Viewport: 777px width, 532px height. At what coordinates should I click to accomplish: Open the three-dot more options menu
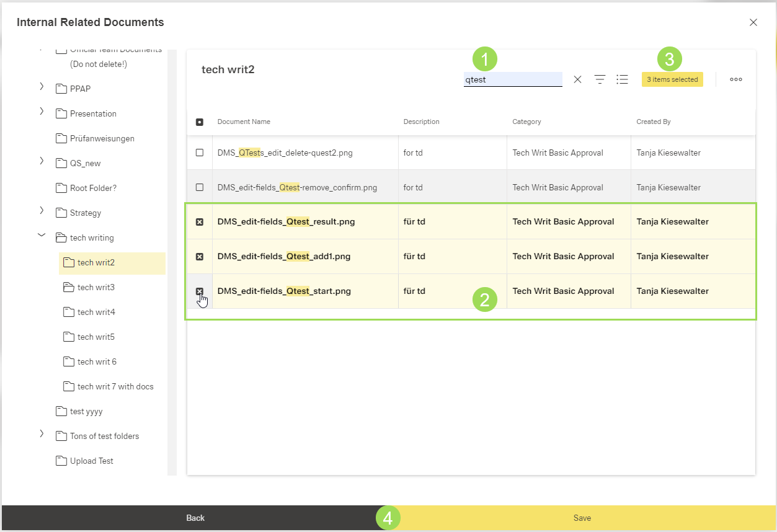tap(736, 79)
